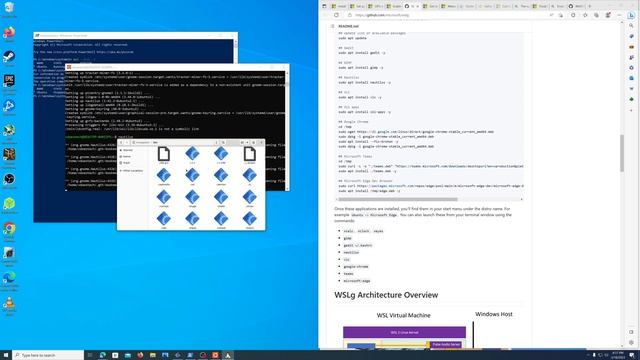Open Edge vertical tabs menu button
640x360 pixels.
[x=324, y=6]
